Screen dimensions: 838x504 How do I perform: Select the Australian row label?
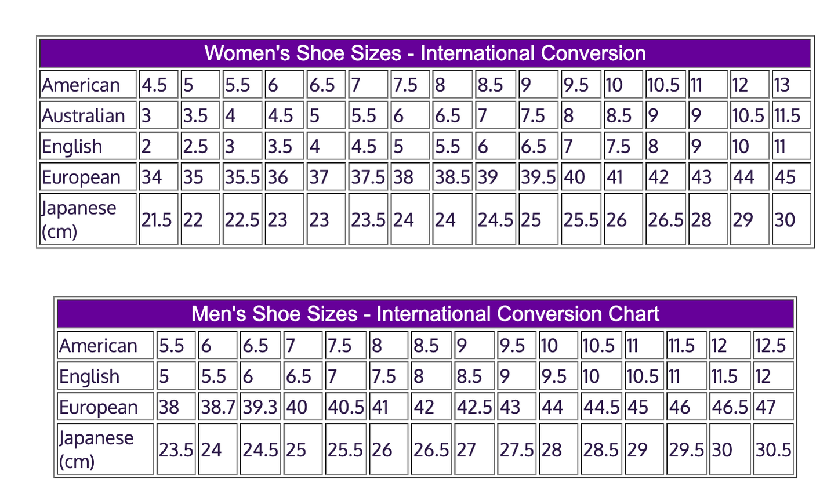pyautogui.click(x=84, y=116)
